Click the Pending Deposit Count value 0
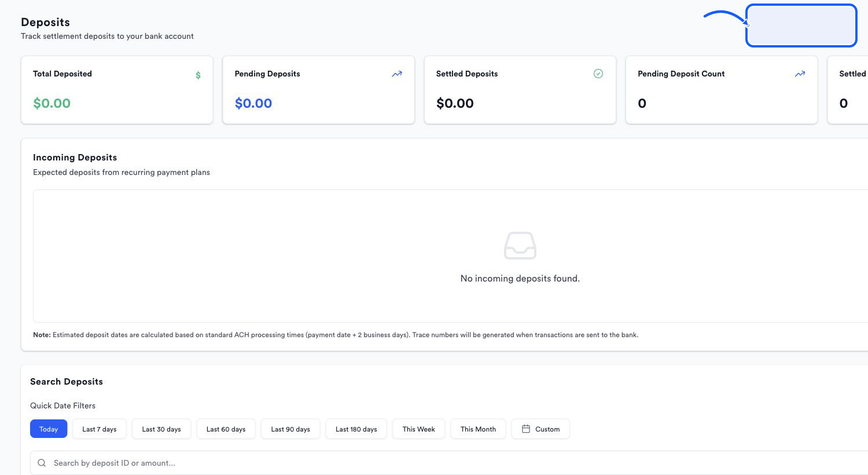Viewport: 868px width, 475px height. [x=642, y=103]
